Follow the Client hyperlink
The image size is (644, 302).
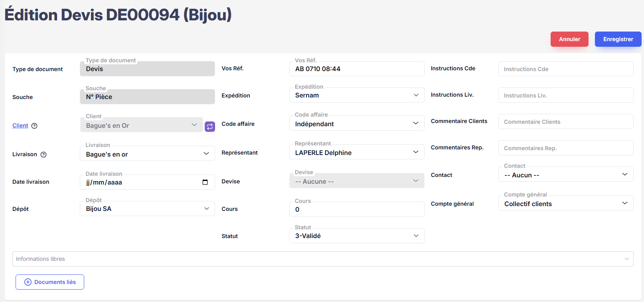click(20, 125)
